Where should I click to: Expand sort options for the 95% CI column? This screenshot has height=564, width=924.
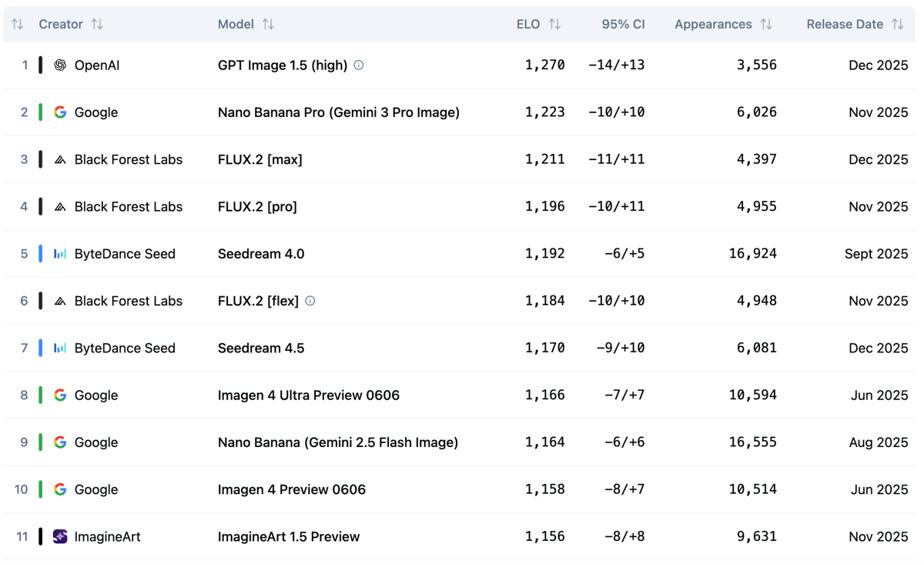[x=624, y=24]
